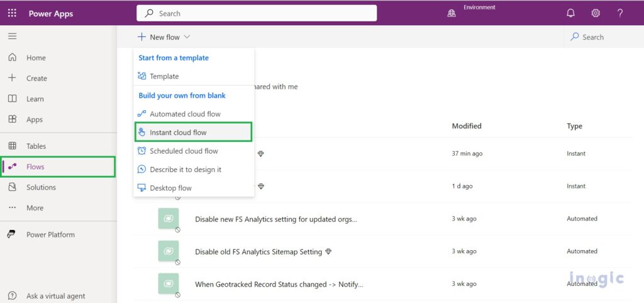The width and height of the screenshot is (644, 303).
Task: Click the flow icon for Disable old FS Analytics
Action: (168, 251)
